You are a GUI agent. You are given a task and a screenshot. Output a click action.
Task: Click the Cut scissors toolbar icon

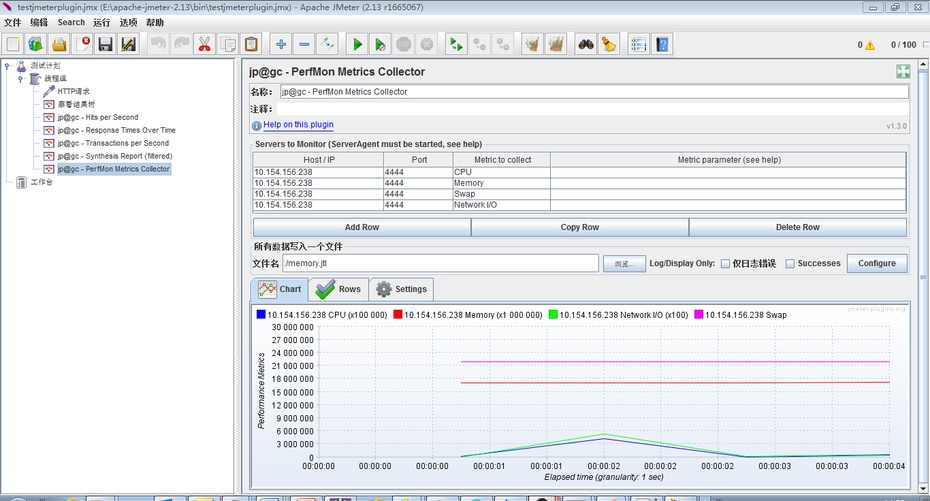coord(204,44)
